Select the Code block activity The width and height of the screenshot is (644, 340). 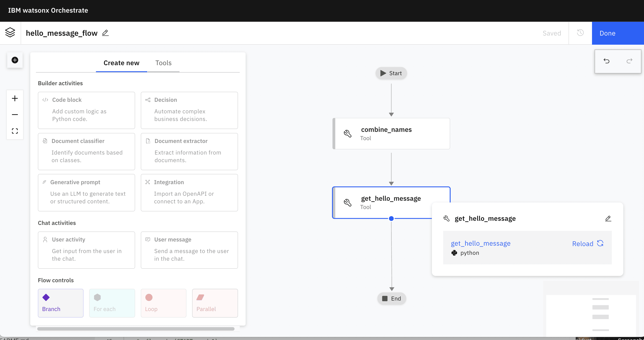tap(86, 110)
